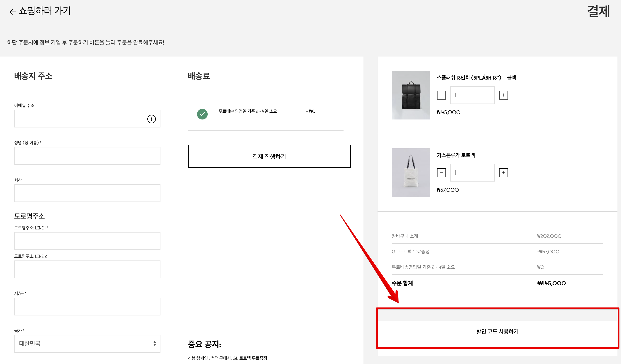621x364 pixels.
Task: Click the 회사 company input field
Action: pos(87,193)
